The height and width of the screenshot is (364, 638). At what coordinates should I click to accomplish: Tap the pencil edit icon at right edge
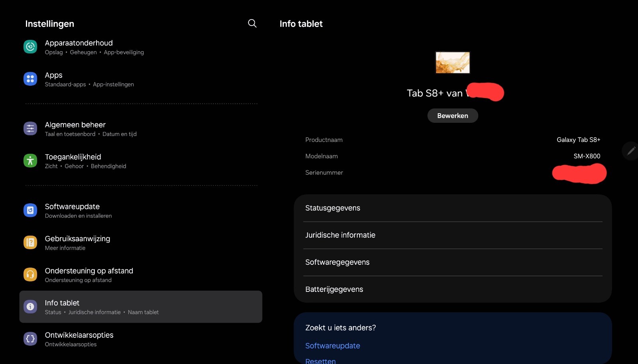coord(631,151)
